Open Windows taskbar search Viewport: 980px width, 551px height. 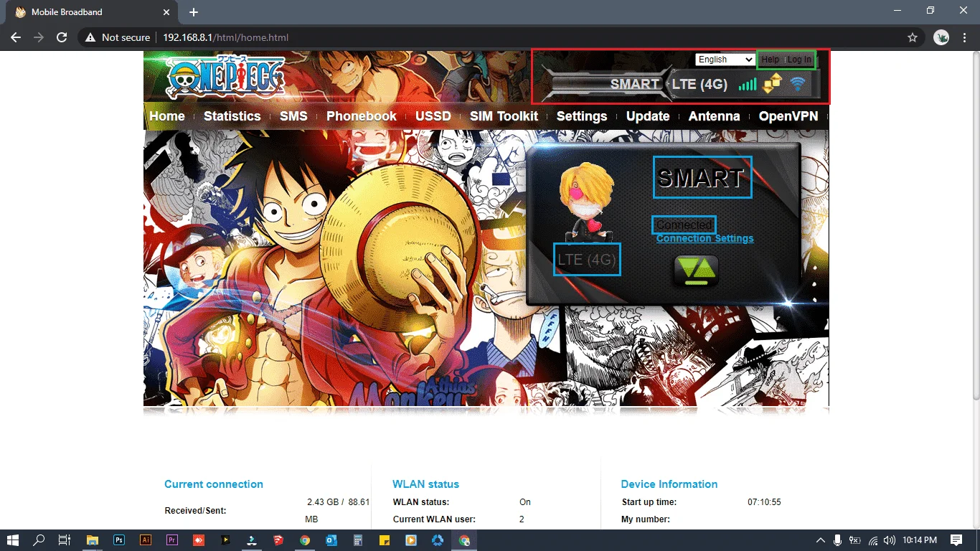click(x=39, y=540)
